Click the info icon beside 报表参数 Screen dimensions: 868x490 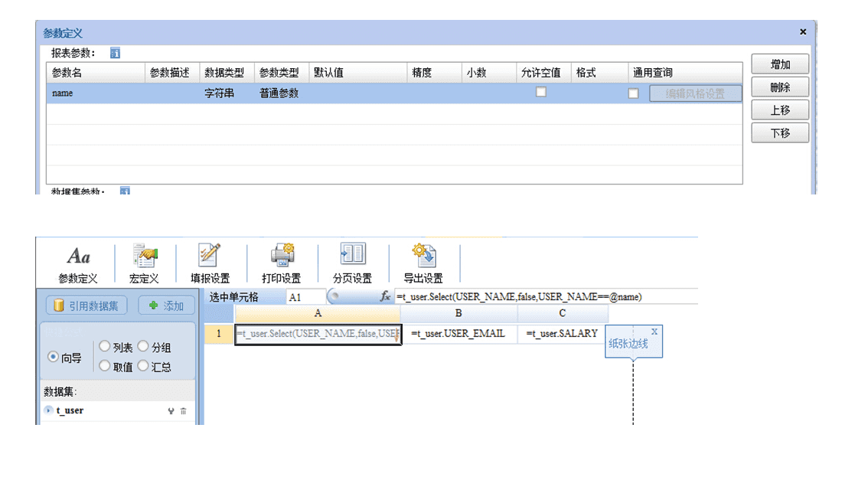(x=115, y=53)
